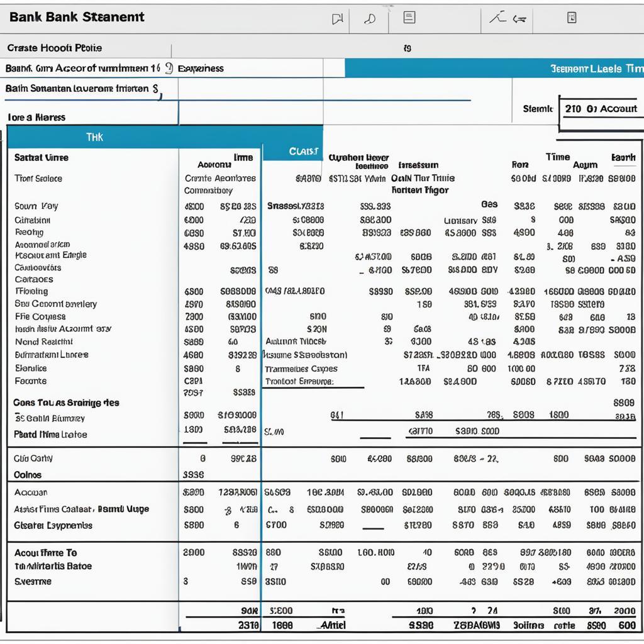Select the 'Tront Seolace' row label
644x644 pixels.
(38, 179)
